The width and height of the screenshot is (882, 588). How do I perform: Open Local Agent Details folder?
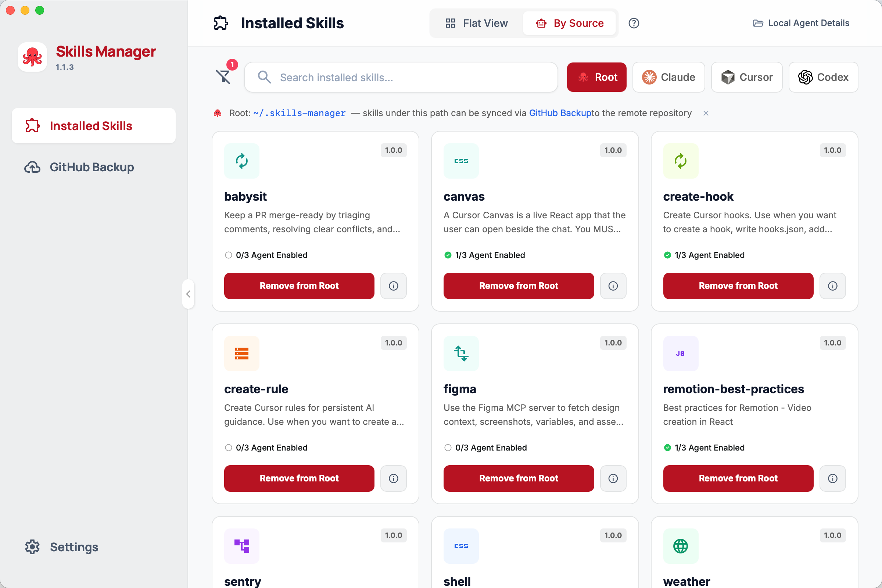click(801, 23)
